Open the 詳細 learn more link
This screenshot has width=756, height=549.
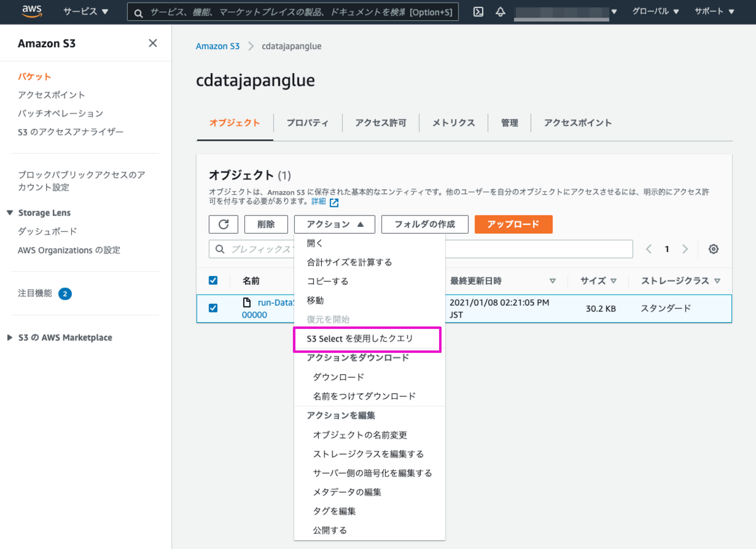319,202
